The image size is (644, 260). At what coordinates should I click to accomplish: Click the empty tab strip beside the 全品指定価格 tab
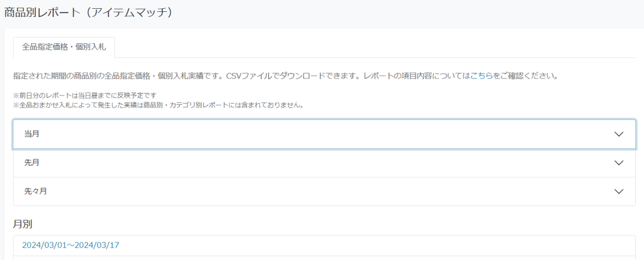pyautogui.click(x=375, y=48)
